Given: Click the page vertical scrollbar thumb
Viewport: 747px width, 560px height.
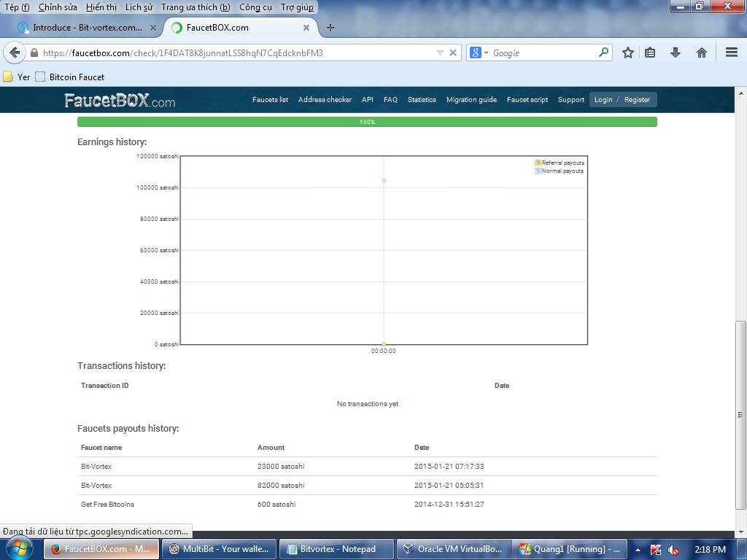Looking at the screenshot, I should coord(740,414).
